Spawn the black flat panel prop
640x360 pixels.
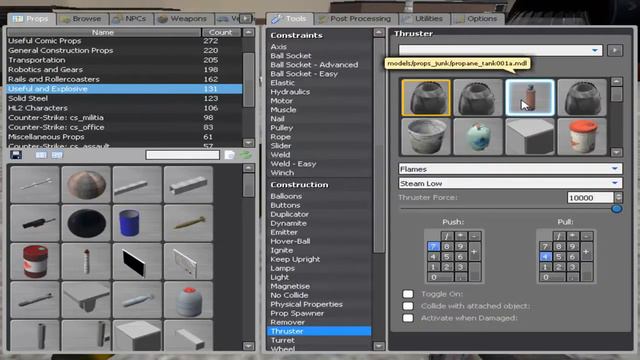(x=137, y=261)
